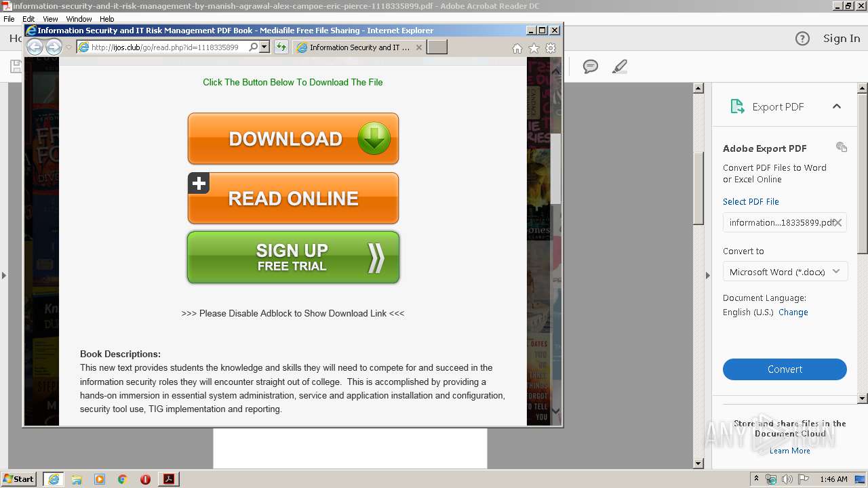The height and width of the screenshot is (488, 868).
Task: Click the Export PDF panel icon
Action: [737, 106]
